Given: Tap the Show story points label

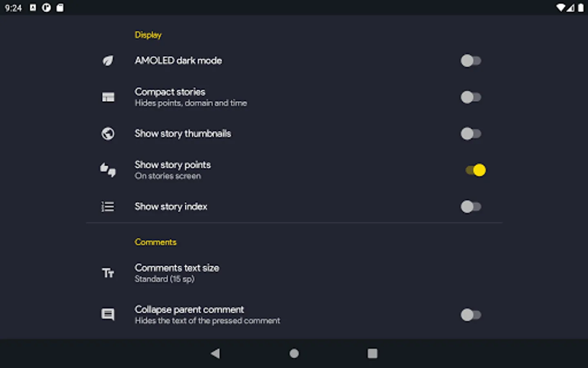Looking at the screenshot, I should (x=173, y=165).
